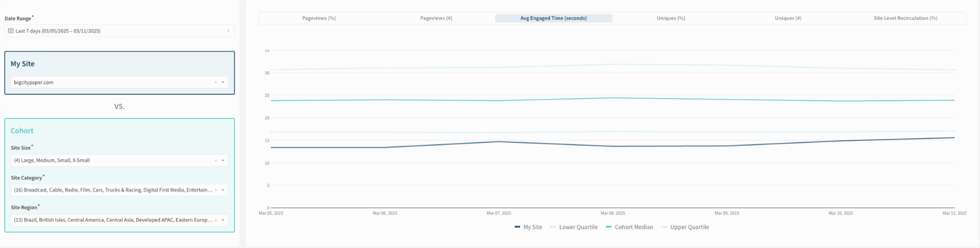Hide the Lower Quartile legend series

pyautogui.click(x=574, y=227)
